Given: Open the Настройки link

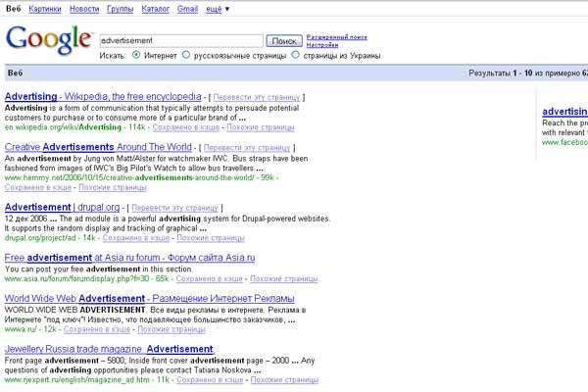Looking at the screenshot, I should 322,45.
